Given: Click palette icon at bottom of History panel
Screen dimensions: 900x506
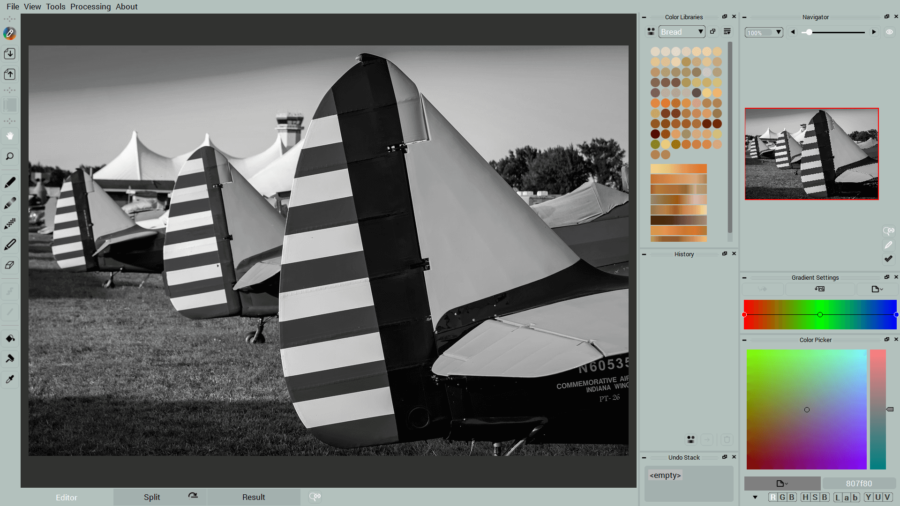Looking at the screenshot, I should pyautogui.click(x=690, y=439).
